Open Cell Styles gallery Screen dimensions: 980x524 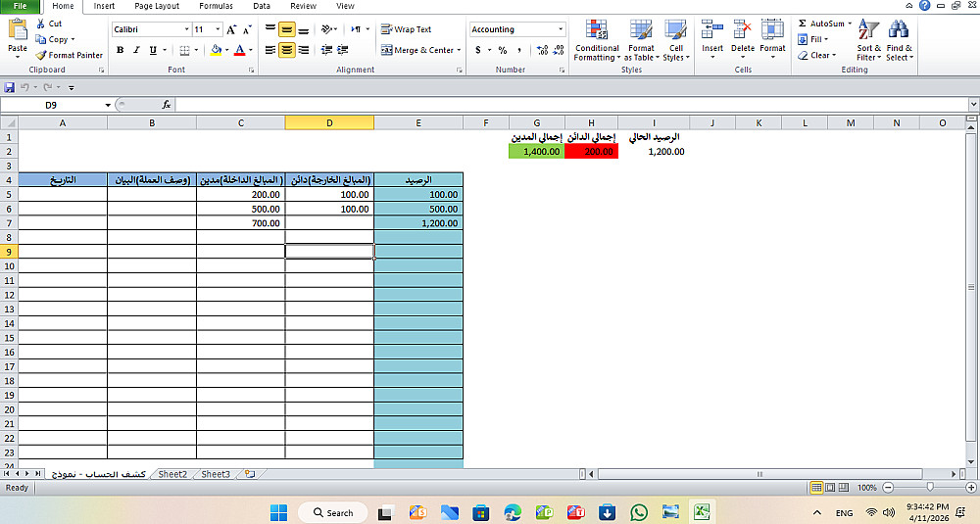pyautogui.click(x=675, y=40)
